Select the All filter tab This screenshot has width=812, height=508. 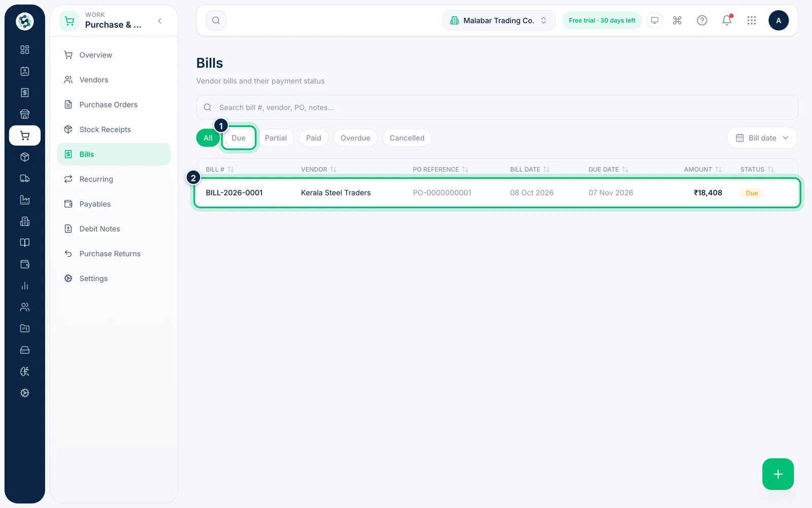(208, 138)
